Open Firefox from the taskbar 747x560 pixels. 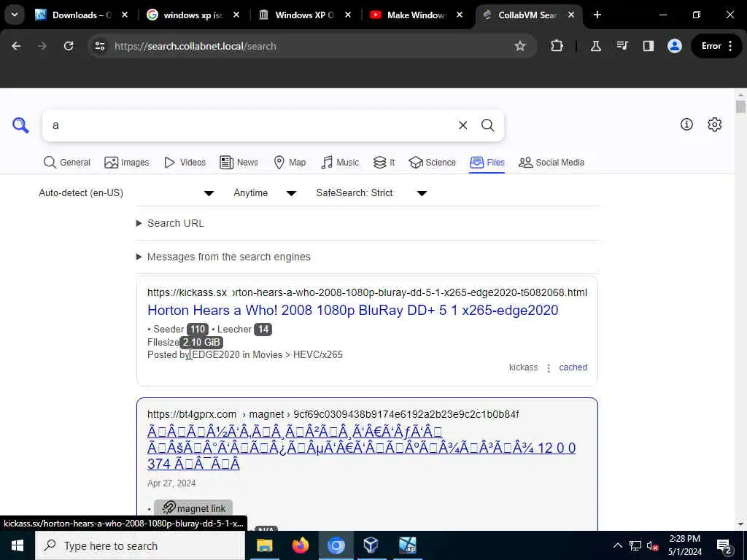point(300,545)
